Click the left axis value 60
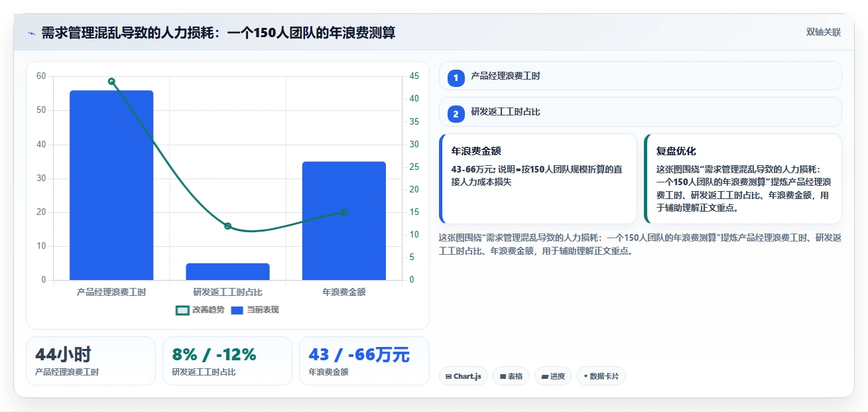Viewport: 868px width, 412px height. pyautogui.click(x=41, y=76)
